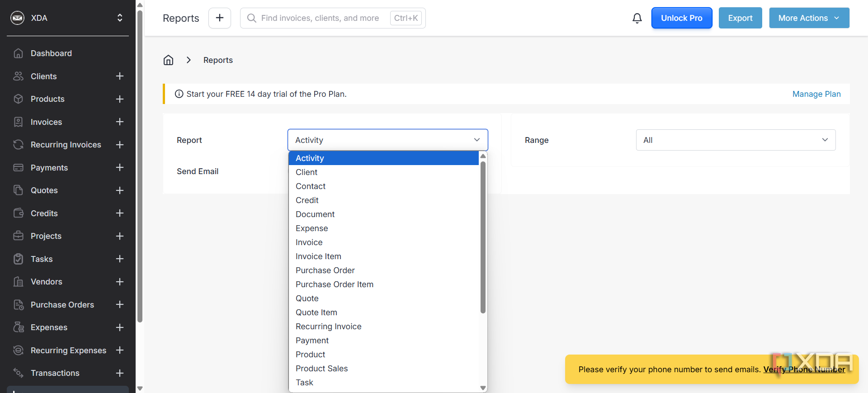868x393 pixels.
Task: Click the home breadcrumb icon
Action: pyautogui.click(x=168, y=60)
